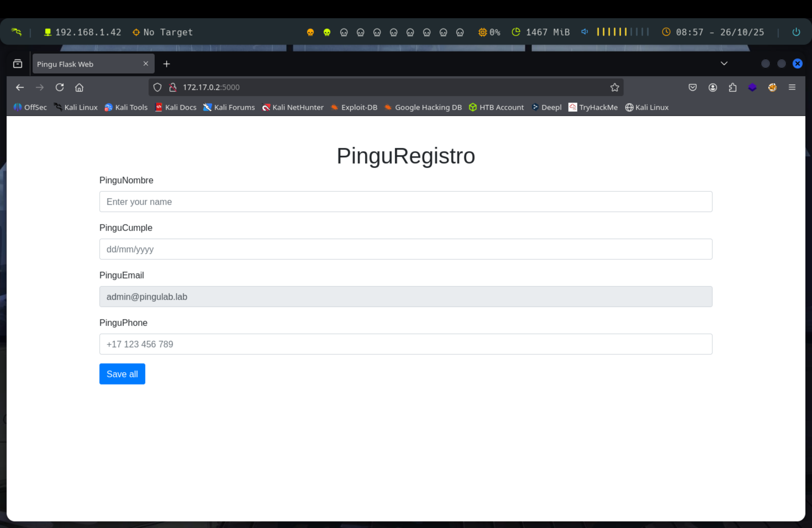Bookmark page with the star icon

tap(615, 87)
